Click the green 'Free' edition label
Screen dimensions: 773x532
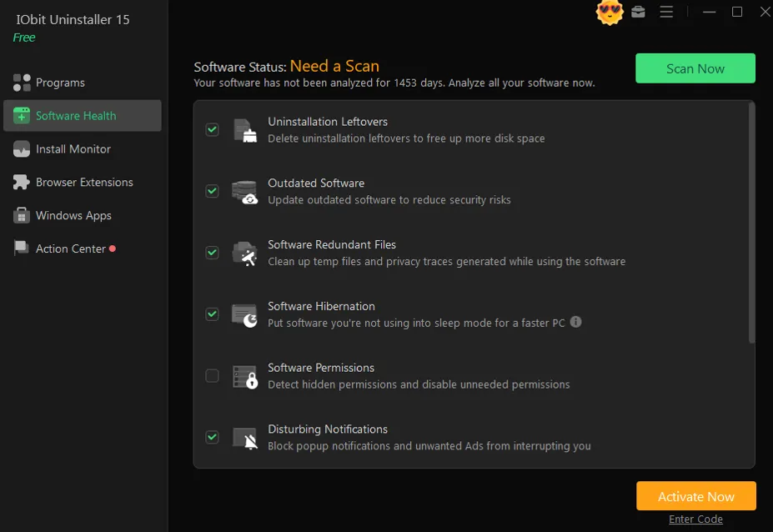click(24, 38)
